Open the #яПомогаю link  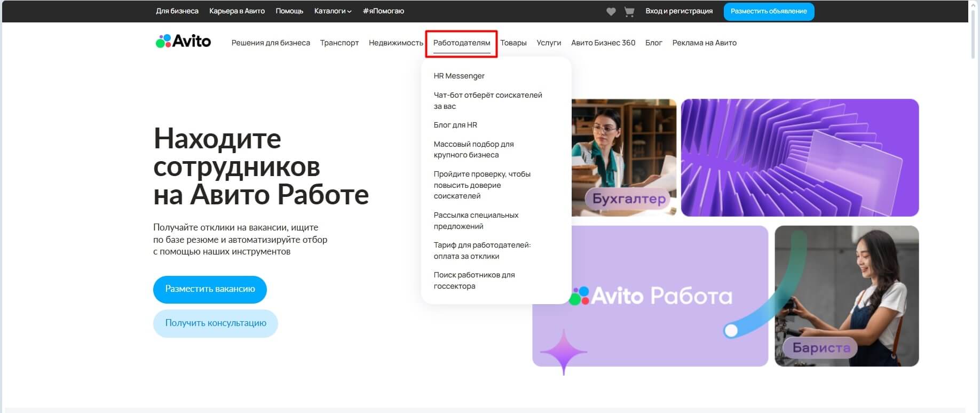pos(383,11)
